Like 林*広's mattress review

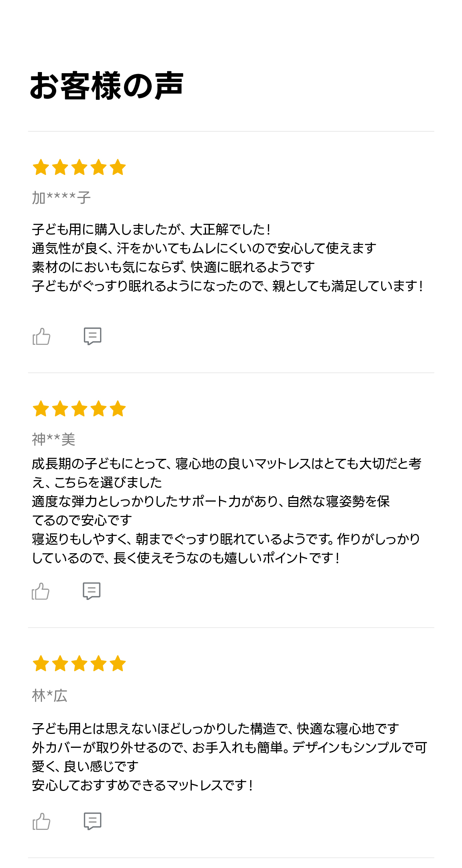coord(42,821)
